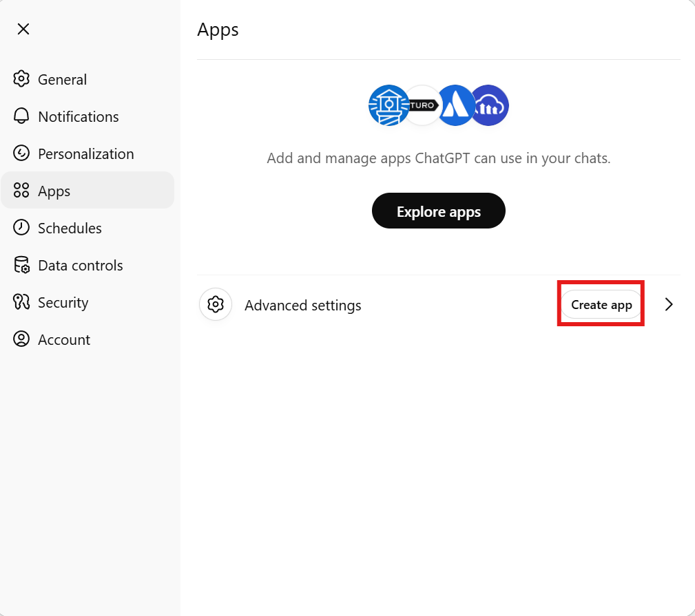Click the Advanced settings label
The width and height of the screenshot is (695, 616).
pyautogui.click(x=303, y=306)
